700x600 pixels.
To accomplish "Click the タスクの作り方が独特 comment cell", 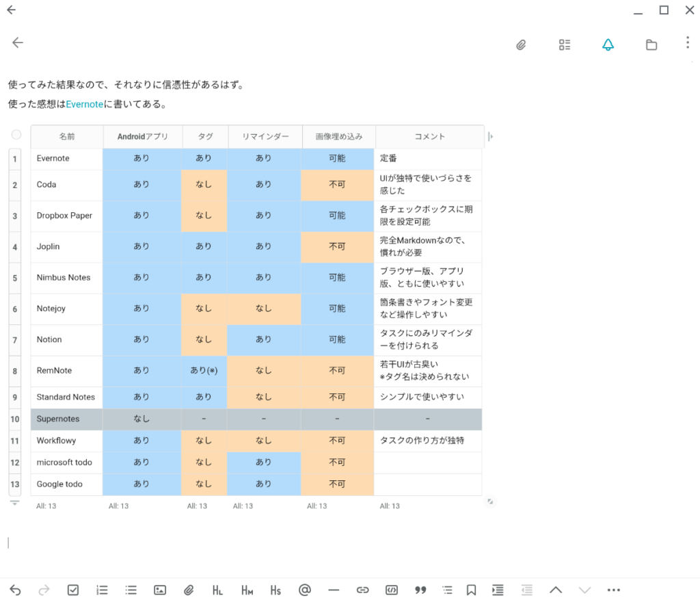I will tap(428, 441).
